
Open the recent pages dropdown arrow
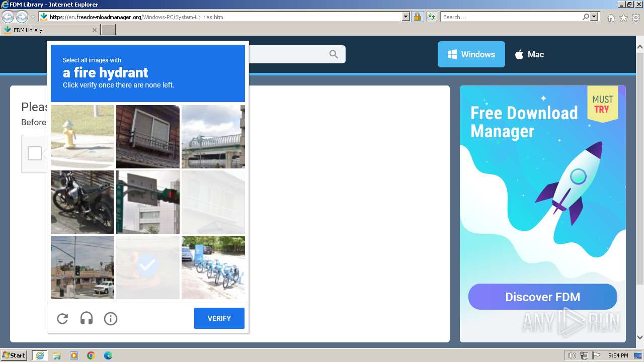(x=33, y=17)
